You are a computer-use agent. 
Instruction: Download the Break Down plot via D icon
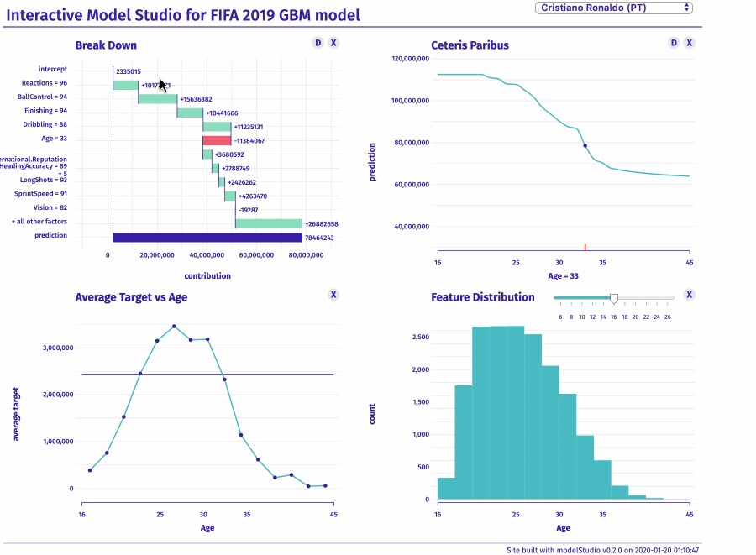tap(317, 41)
